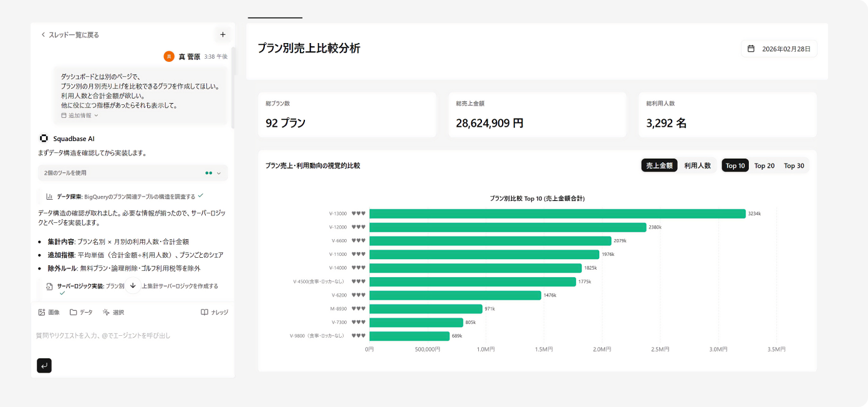The width and height of the screenshot is (868, 407).
Task: Click the 3.0M円 x-axis tick label
Action: (x=718, y=350)
